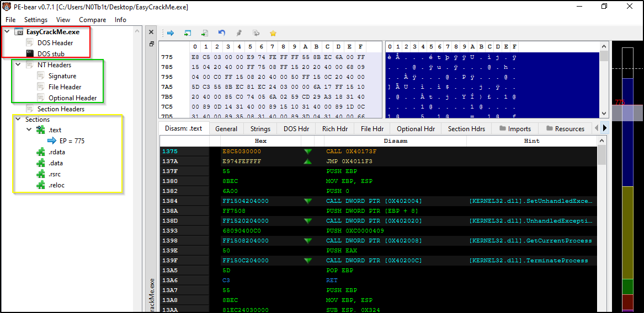The width and height of the screenshot is (644, 313).
Task: Click the float/undock panel icon
Action: coord(152,44)
